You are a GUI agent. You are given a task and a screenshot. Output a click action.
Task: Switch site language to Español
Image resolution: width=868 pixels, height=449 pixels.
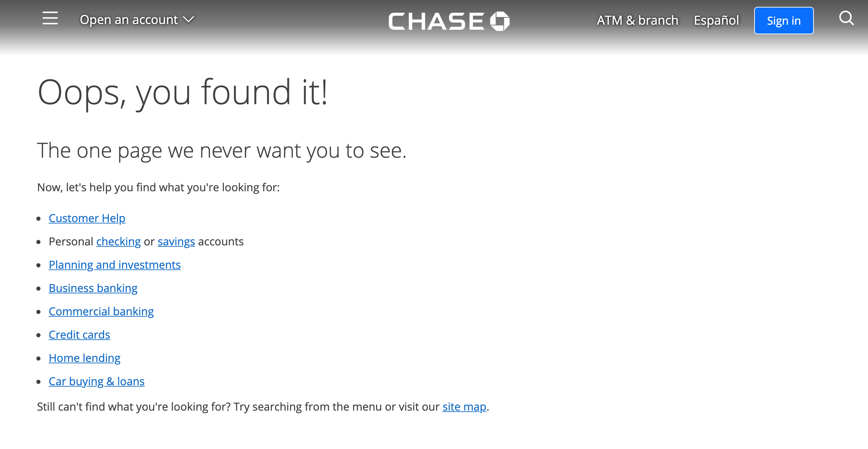[x=716, y=20]
